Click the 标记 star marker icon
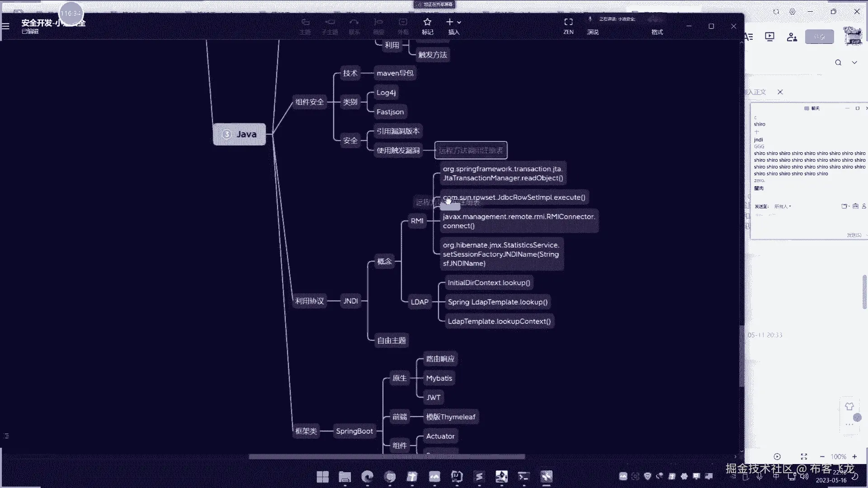This screenshot has height=488, width=868. (x=427, y=23)
